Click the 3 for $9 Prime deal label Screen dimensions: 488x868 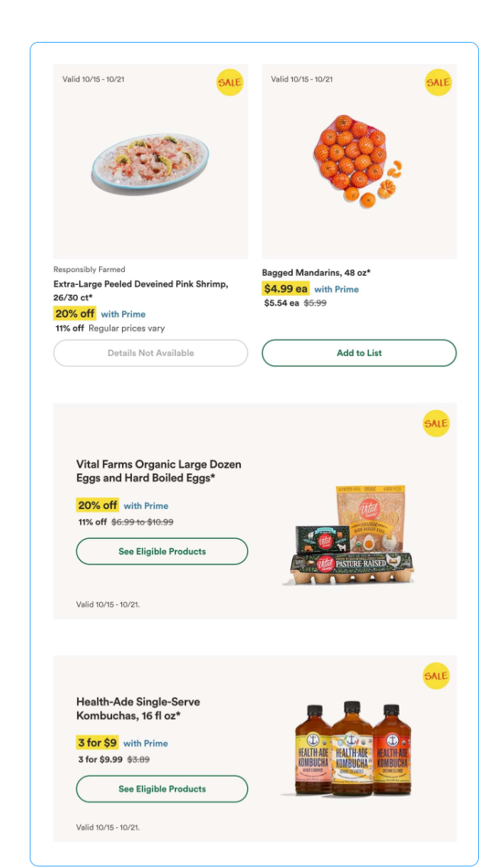(98, 743)
